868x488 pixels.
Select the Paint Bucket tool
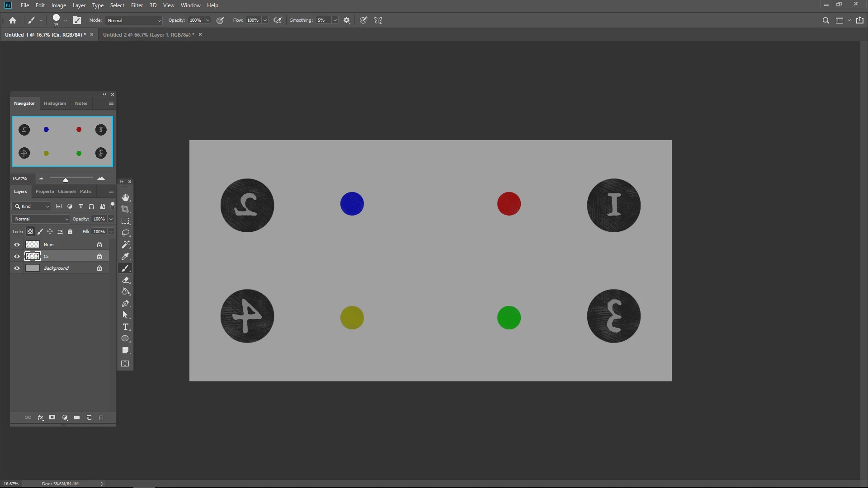pos(125,292)
